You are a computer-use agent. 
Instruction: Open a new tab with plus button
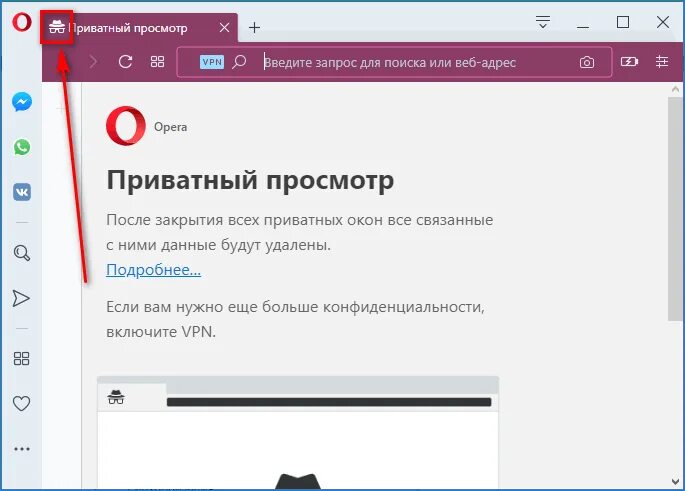(x=254, y=28)
